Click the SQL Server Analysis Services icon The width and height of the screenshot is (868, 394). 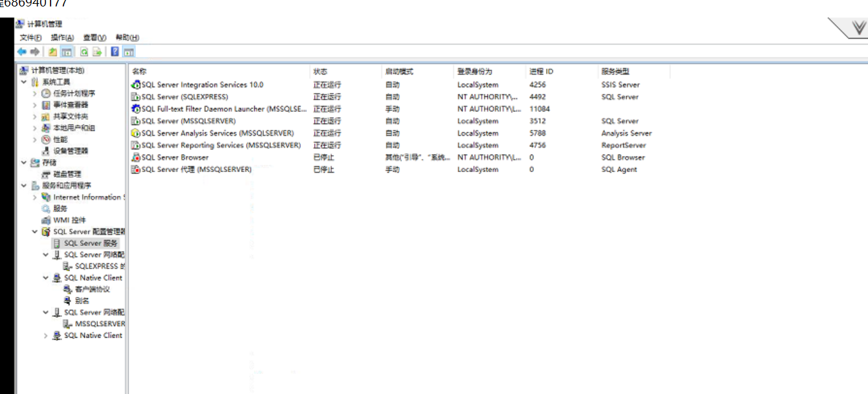pos(135,133)
